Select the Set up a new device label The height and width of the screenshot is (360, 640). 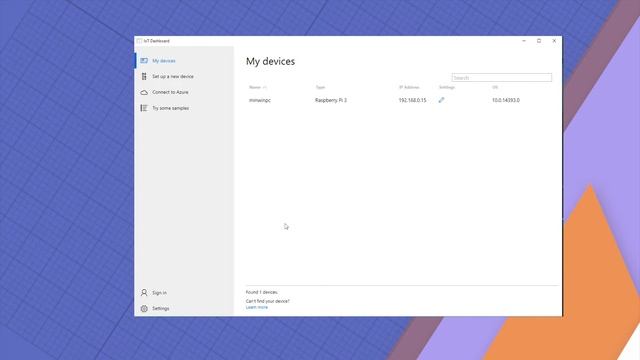click(173, 76)
